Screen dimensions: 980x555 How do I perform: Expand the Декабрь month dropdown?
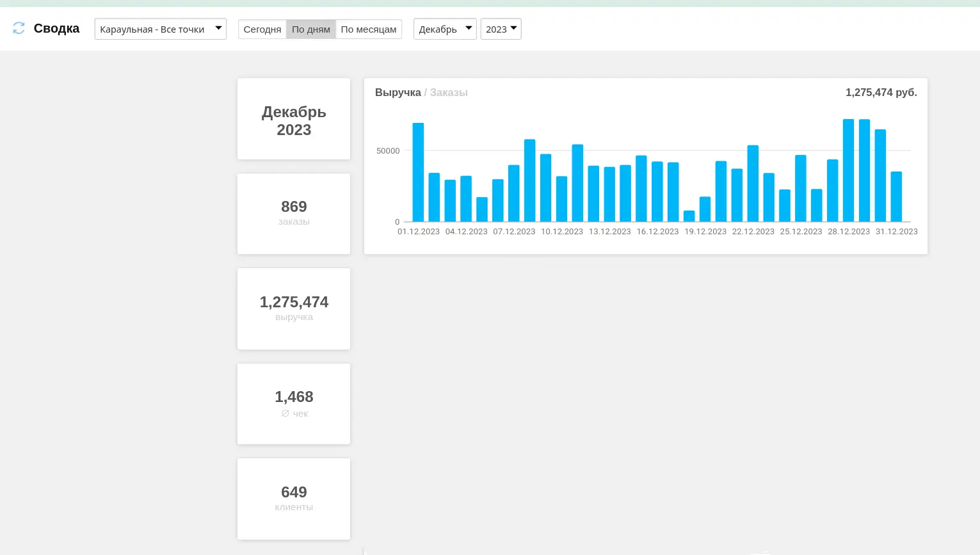[x=445, y=29]
